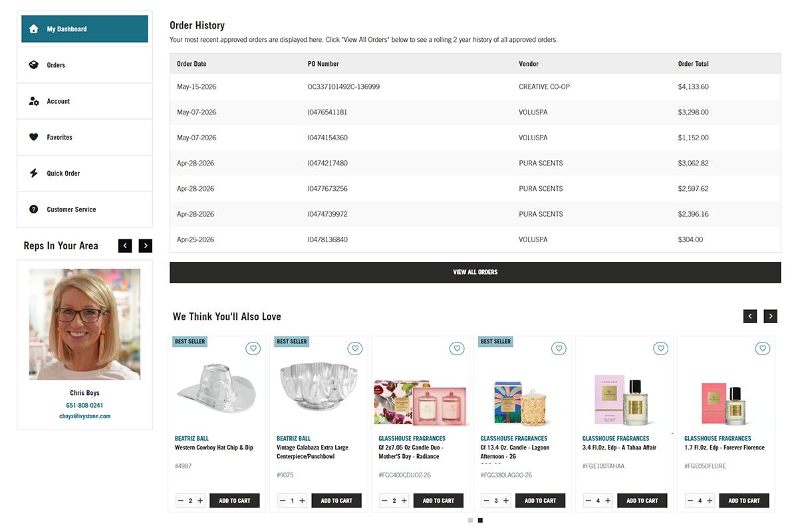This screenshot has width=798, height=532.
Task: Increase quantity for Lagoon Afternoon candle
Action: (x=506, y=501)
